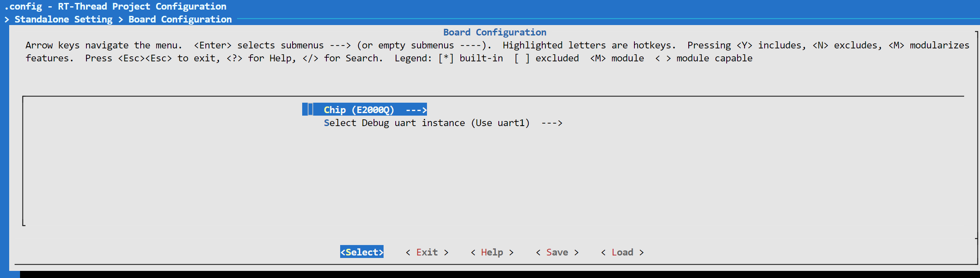Click the leading breadcrumb chevron

(7, 20)
